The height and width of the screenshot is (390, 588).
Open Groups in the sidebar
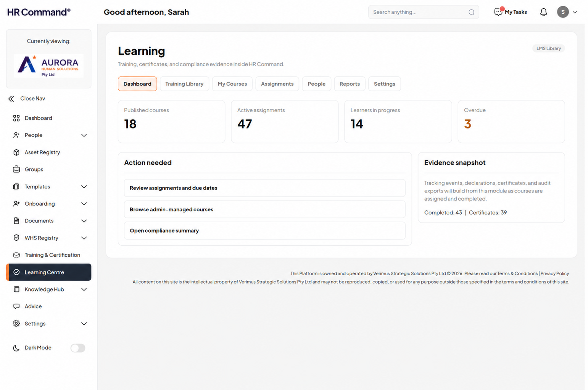[48, 169]
